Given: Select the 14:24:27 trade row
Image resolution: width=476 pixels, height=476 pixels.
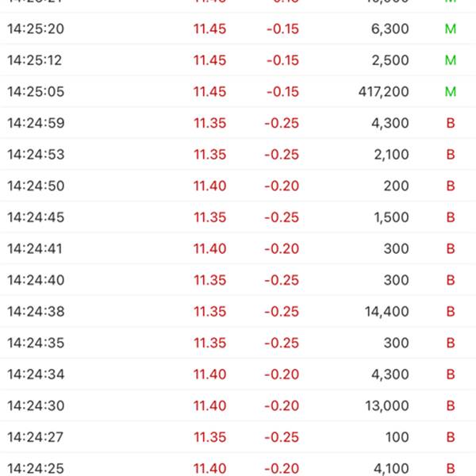Looking at the screenshot, I should [x=238, y=437].
